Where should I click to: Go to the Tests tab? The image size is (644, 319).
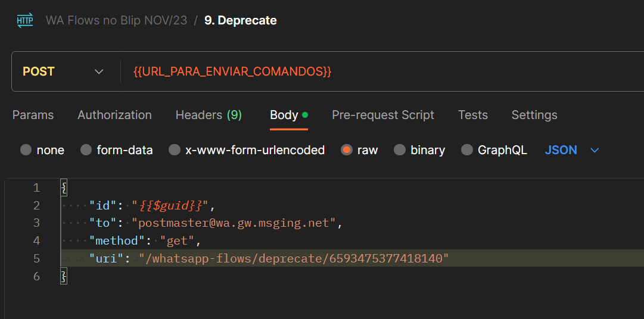[473, 115]
